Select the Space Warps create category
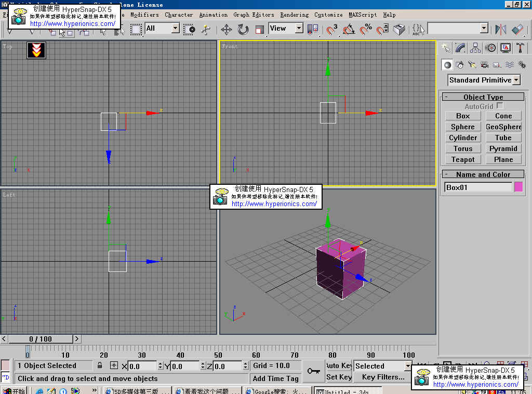This screenshot has width=532, height=394. 510,65
